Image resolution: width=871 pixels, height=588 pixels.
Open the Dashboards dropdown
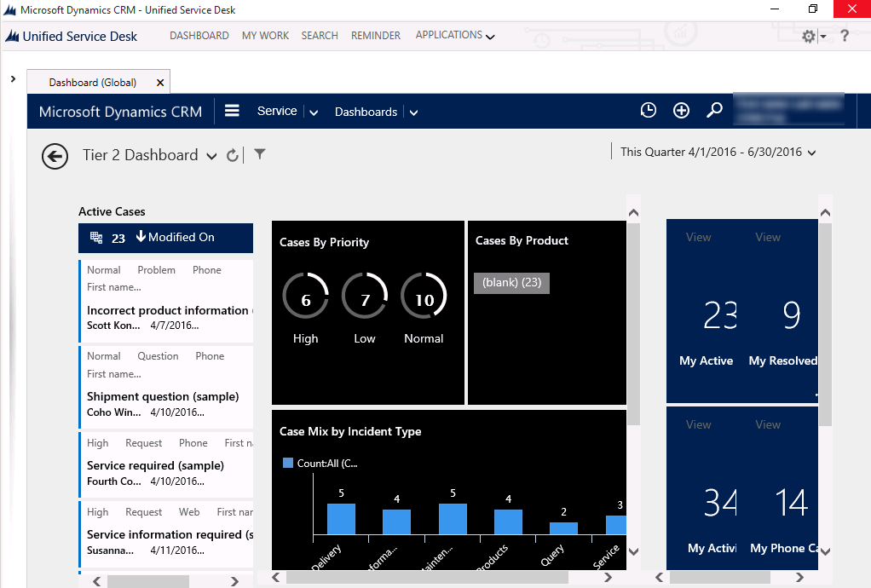pos(414,112)
